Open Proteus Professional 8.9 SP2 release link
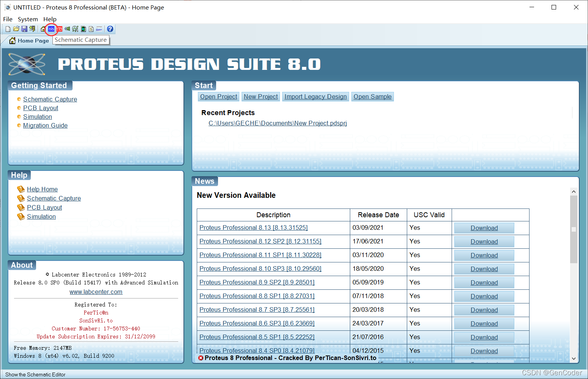The width and height of the screenshot is (588, 379). [x=257, y=282]
